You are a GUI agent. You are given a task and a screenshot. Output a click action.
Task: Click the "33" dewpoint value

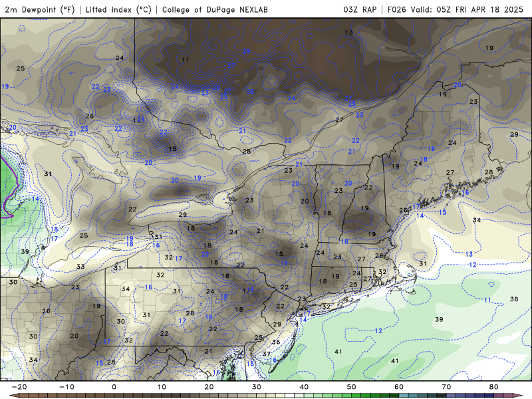(80, 267)
